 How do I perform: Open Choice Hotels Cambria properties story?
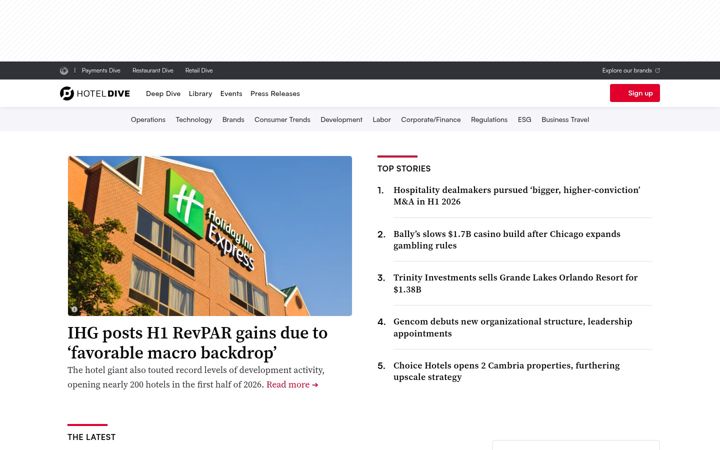tap(506, 371)
